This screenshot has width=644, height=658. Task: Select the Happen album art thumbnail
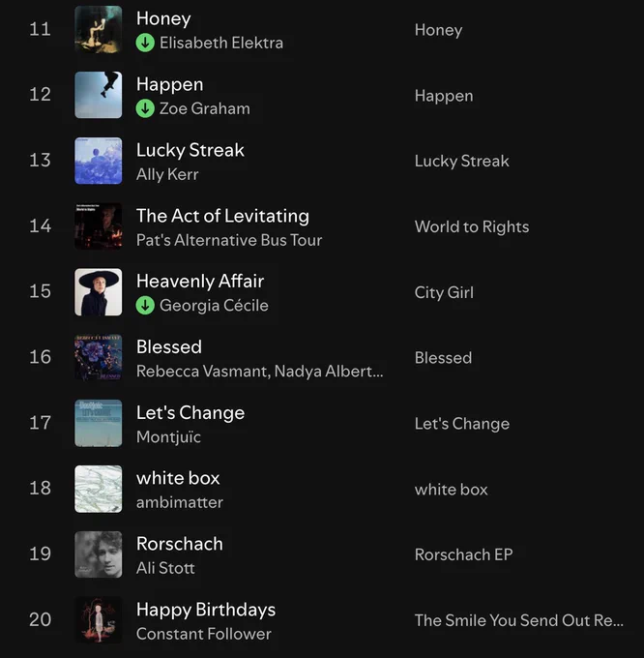coord(99,95)
